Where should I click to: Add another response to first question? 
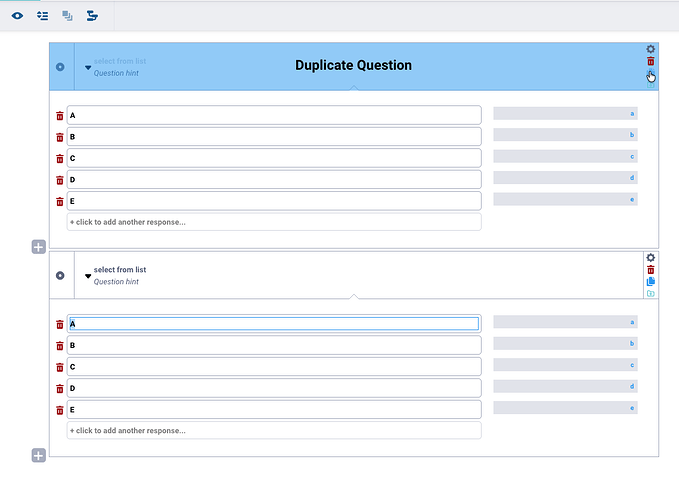point(274,222)
